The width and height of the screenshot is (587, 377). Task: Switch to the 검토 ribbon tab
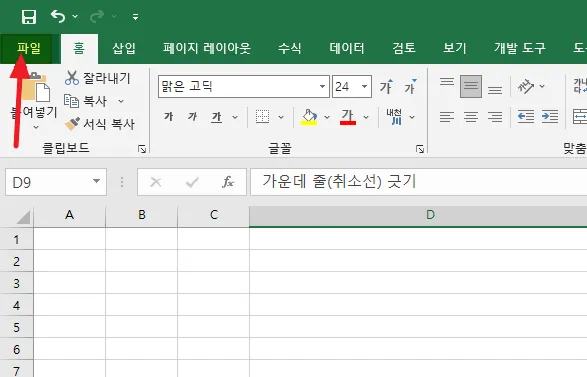point(404,48)
